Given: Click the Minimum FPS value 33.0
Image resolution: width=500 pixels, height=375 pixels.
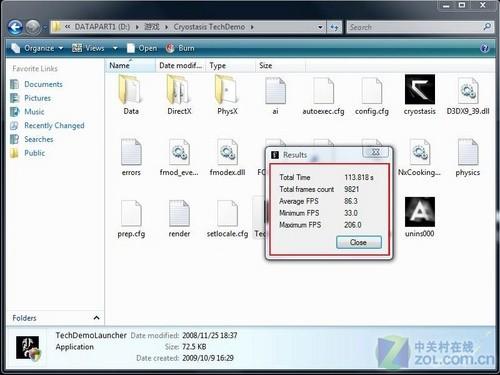Looking at the screenshot, I should 351,213.
